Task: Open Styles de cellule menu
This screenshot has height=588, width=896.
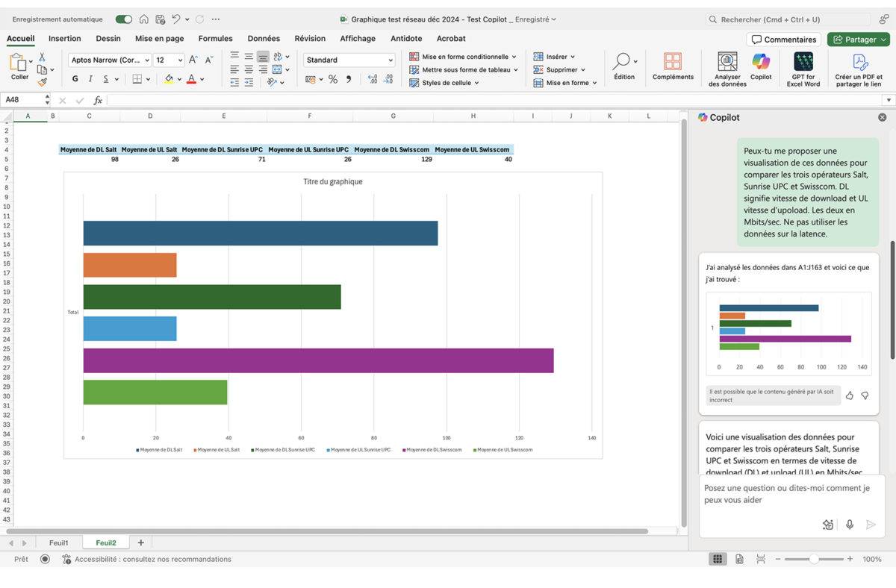Action: click(x=444, y=83)
